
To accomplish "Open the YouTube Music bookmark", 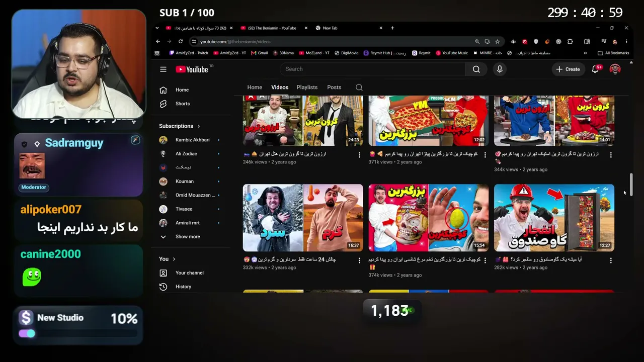I will (x=452, y=53).
